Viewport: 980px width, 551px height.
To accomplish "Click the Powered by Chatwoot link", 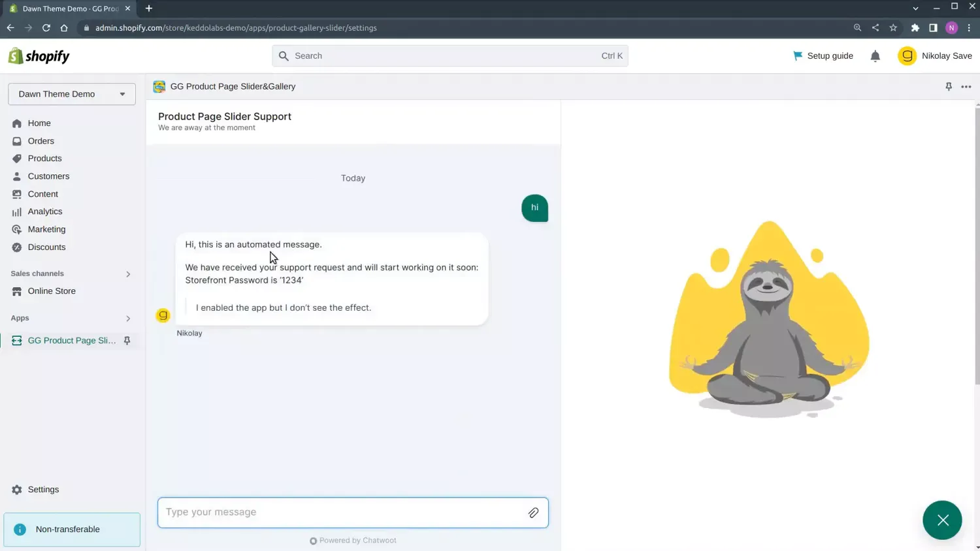I will click(x=353, y=541).
